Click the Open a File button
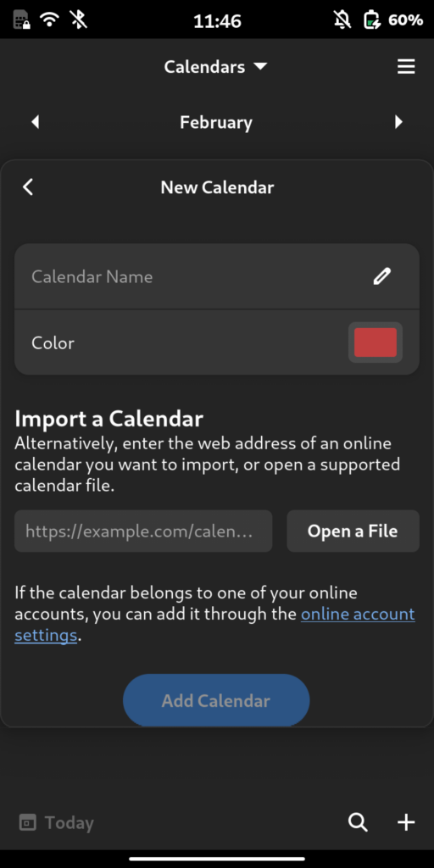Screen dimensions: 434x868 353,531
